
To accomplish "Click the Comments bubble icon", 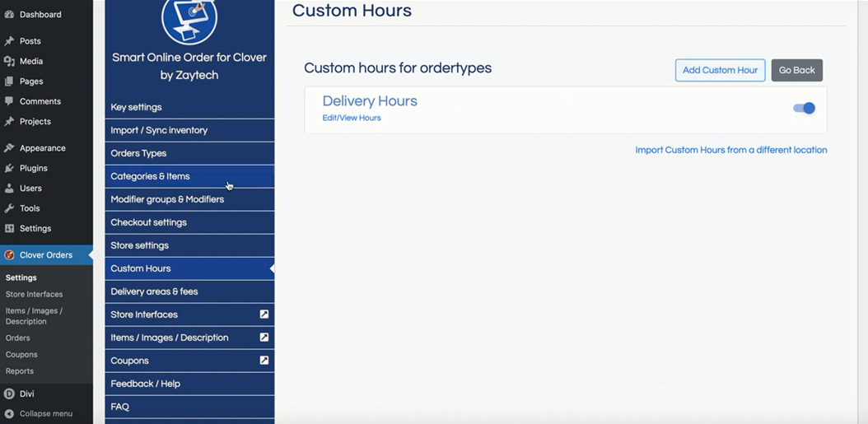I will point(9,101).
